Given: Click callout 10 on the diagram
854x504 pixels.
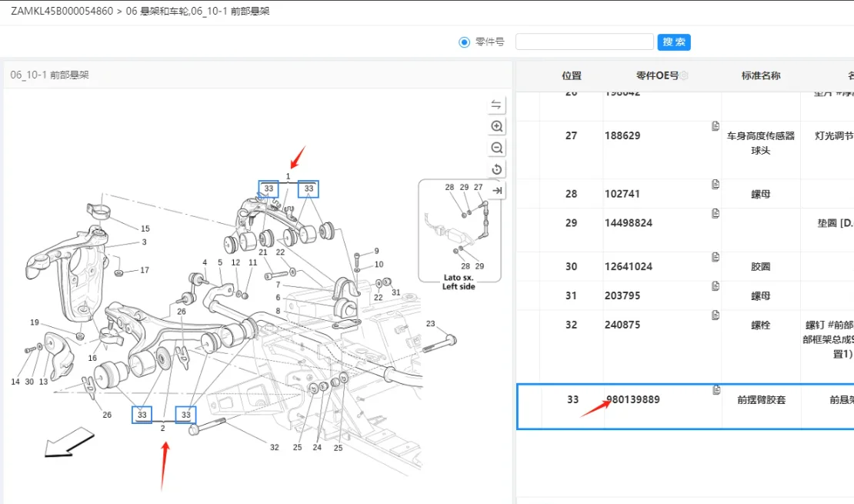Looking at the screenshot, I should coord(379,264).
